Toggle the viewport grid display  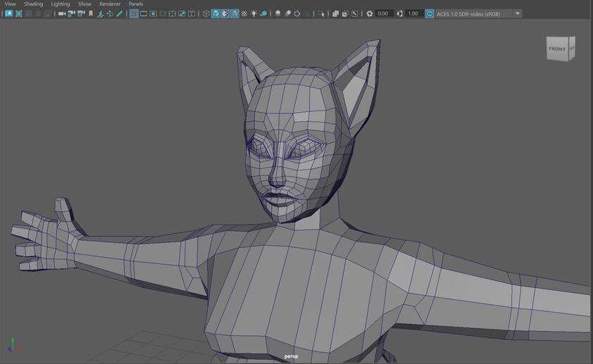click(134, 14)
